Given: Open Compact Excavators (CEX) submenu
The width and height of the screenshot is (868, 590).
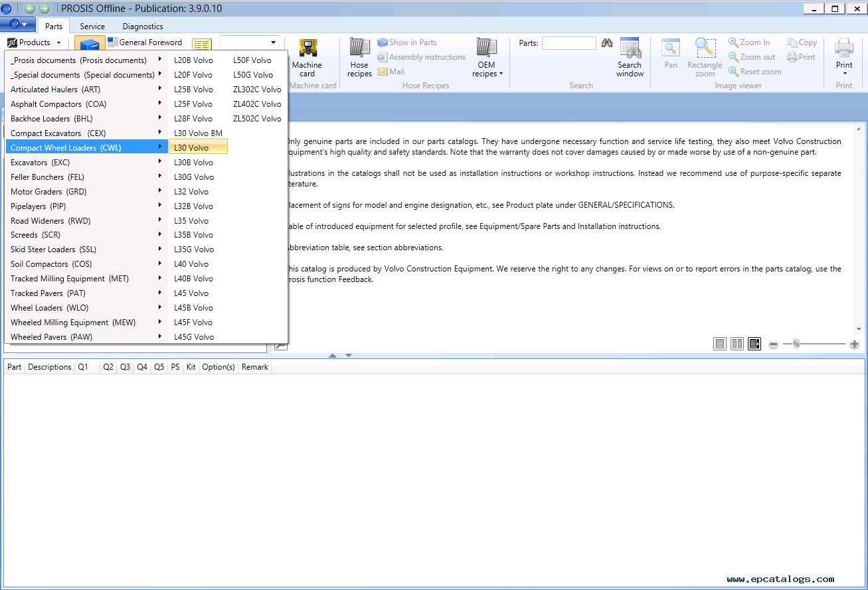Looking at the screenshot, I should 86,133.
